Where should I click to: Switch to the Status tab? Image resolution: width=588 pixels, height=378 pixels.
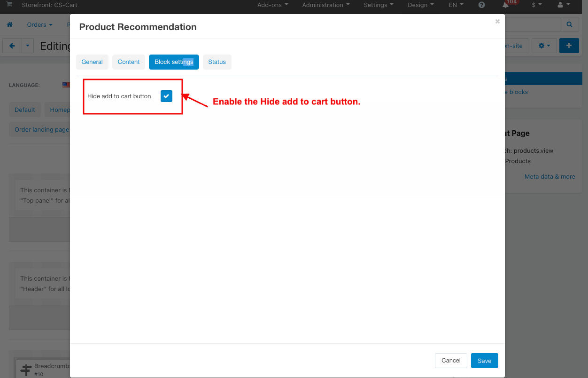coord(217,62)
